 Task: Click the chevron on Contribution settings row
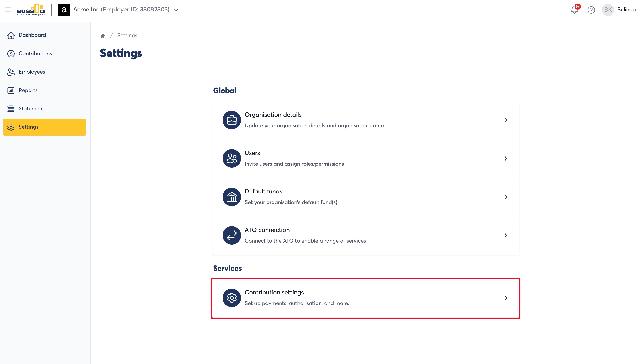[506, 298]
